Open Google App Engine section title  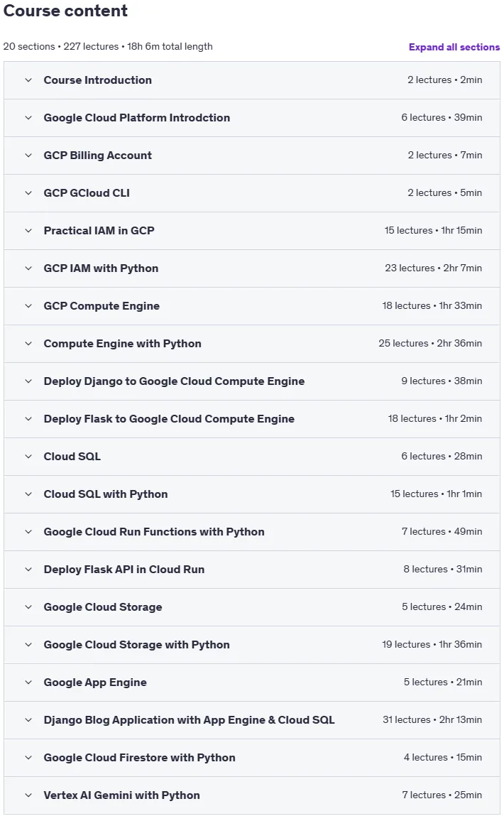(95, 682)
